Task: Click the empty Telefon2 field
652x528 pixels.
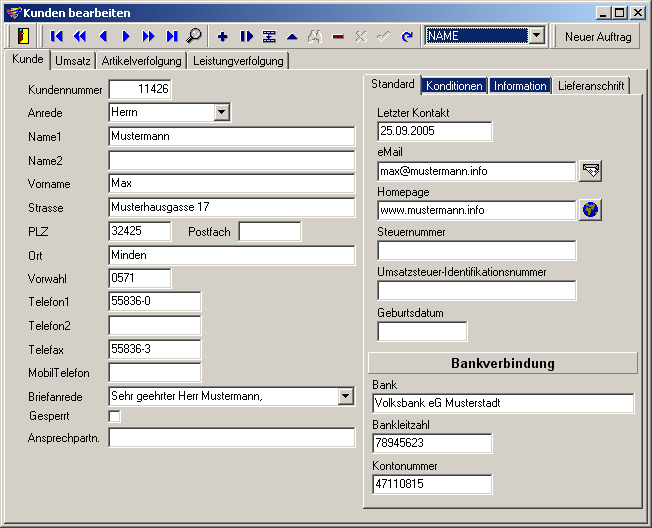Action: pyautogui.click(x=155, y=326)
